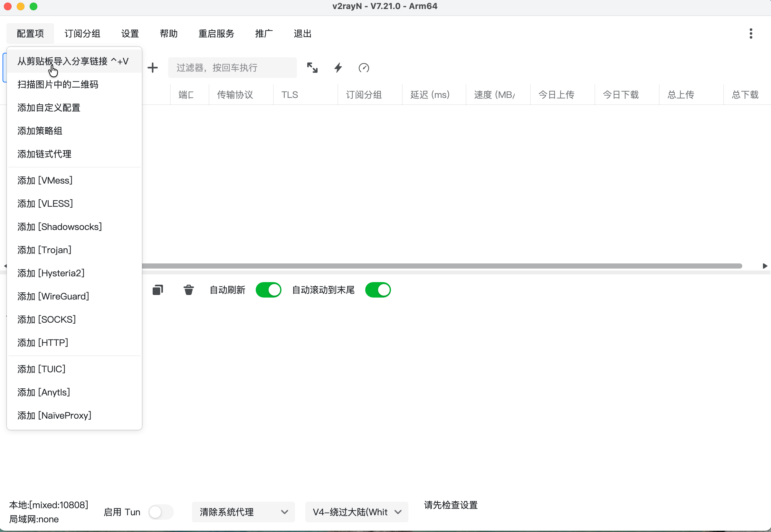This screenshot has height=532, width=771.
Task: Select 添加自定义配置 menu entry
Action: coord(74,108)
